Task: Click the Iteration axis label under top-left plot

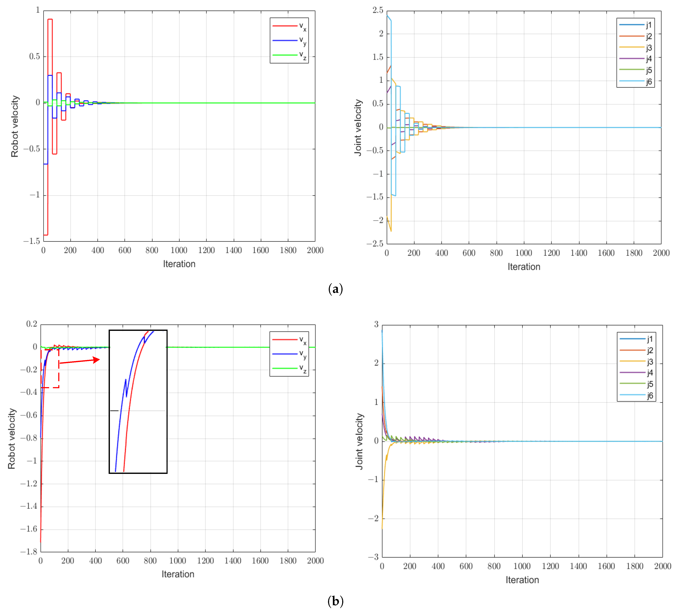Action: [x=179, y=264]
